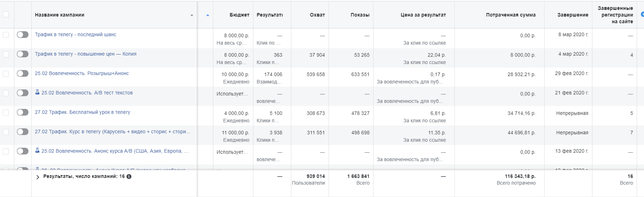Select the checkbox for '27.02 Трафик. Курс в телегу' row
This screenshot has height=197, width=644.
(6, 132)
